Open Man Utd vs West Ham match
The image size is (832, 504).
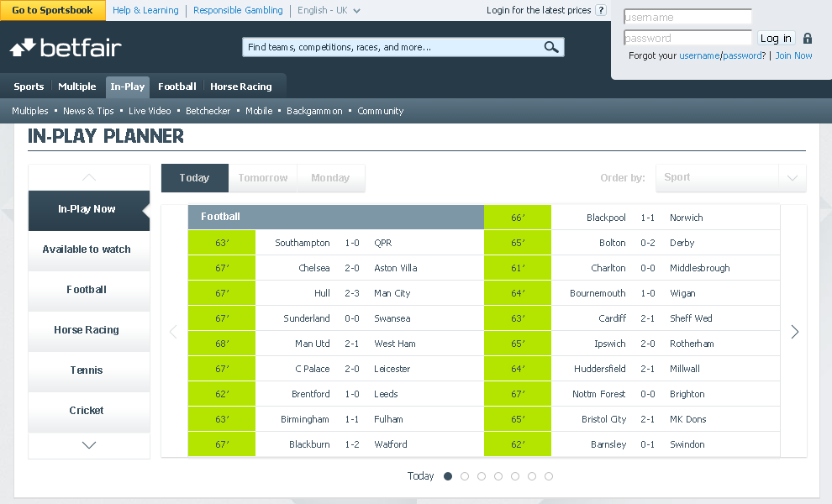coord(336,344)
